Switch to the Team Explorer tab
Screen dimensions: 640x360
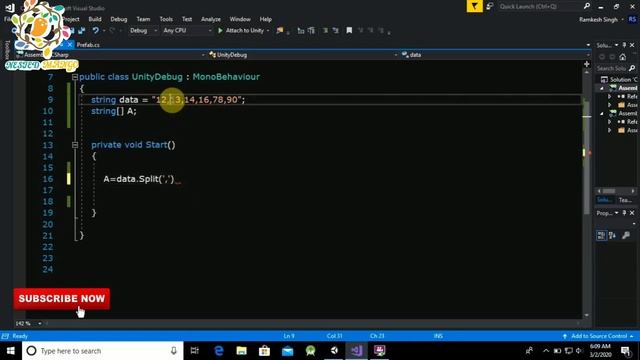click(x=625, y=200)
